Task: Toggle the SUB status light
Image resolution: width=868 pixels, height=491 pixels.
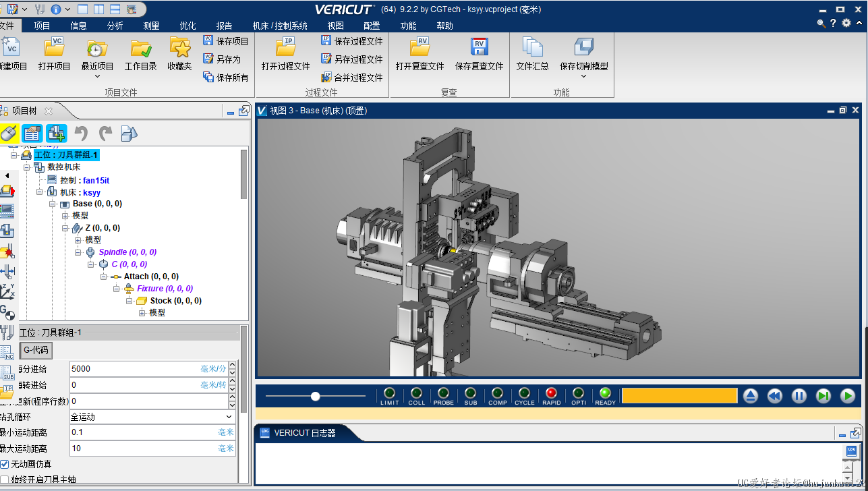Action: click(x=470, y=393)
